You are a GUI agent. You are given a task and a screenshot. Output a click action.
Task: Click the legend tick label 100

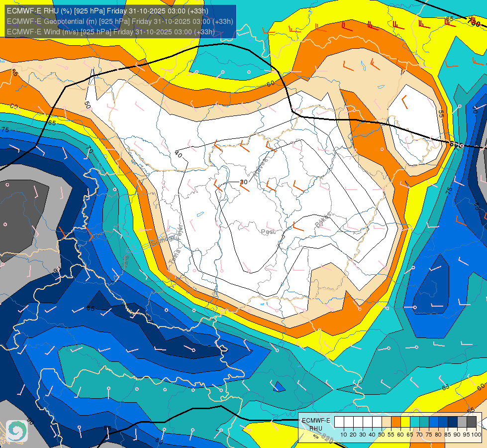[x=477, y=435]
